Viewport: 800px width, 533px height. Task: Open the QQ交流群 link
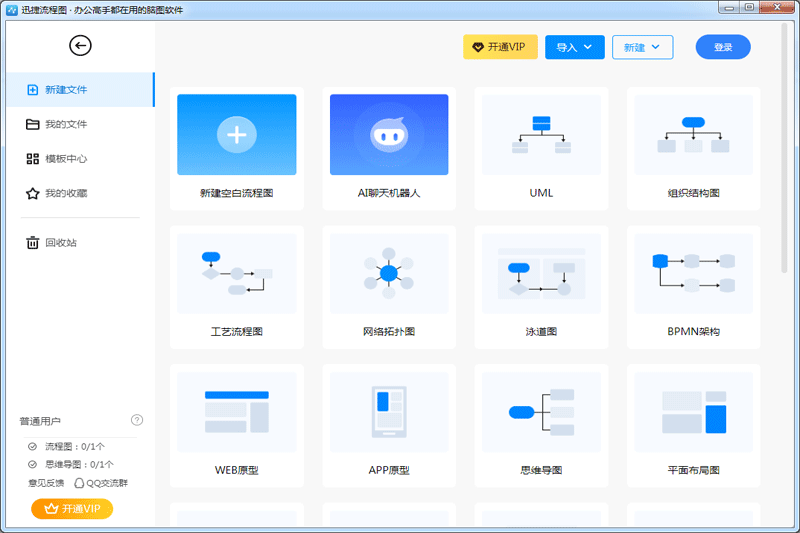(101, 483)
